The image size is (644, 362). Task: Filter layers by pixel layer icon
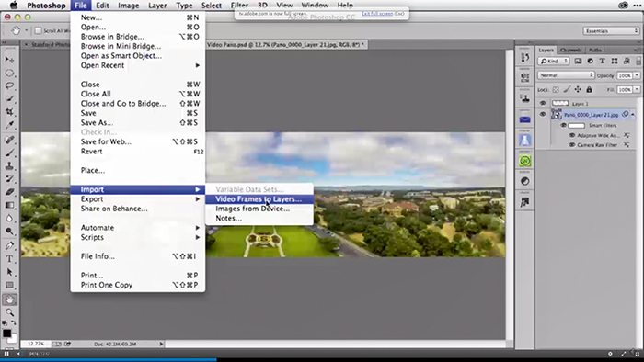[x=578, y=61]
